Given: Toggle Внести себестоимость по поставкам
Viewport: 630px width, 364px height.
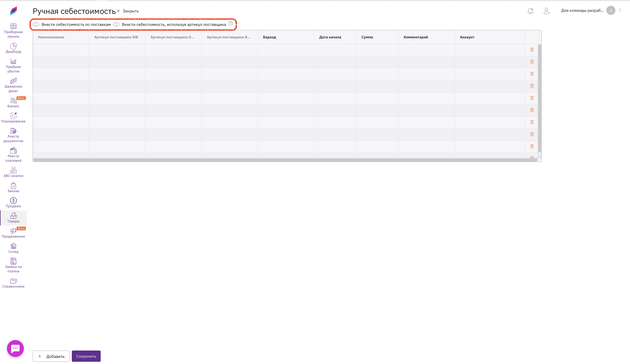Looking at the screenshot, I should [36, 25].
